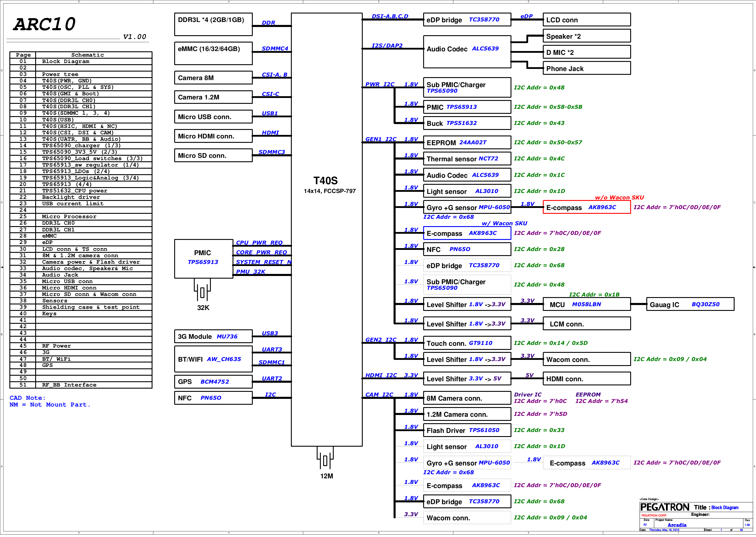Click the PEGATRON logo in title block

click(x=665, y=507)
